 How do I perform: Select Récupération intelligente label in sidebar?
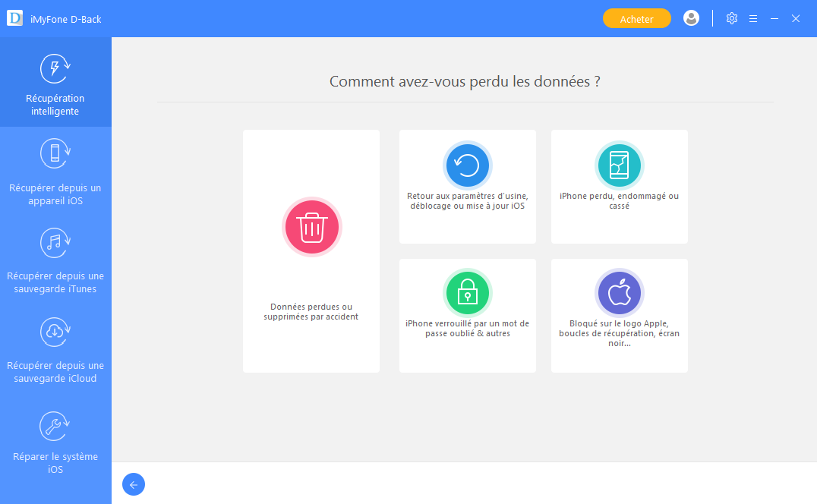pyautogui.click(x=55, y=105)
